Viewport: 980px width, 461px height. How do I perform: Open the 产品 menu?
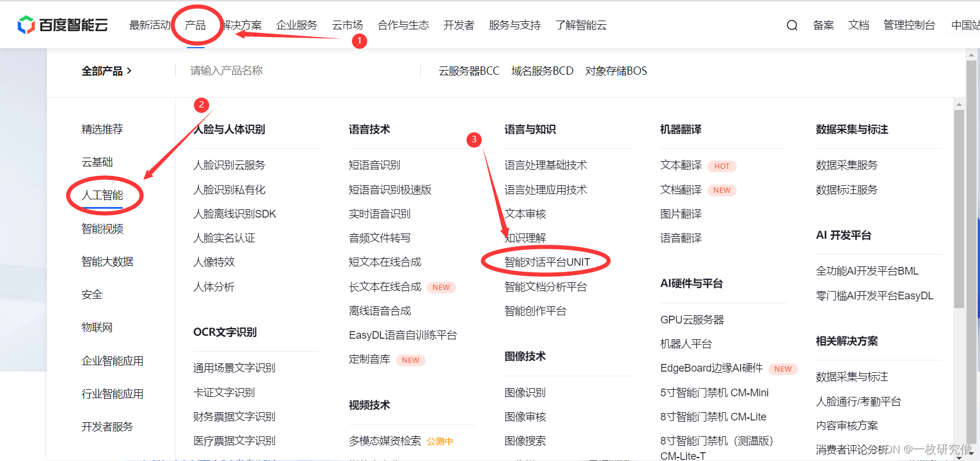click(x=196, y=25)
